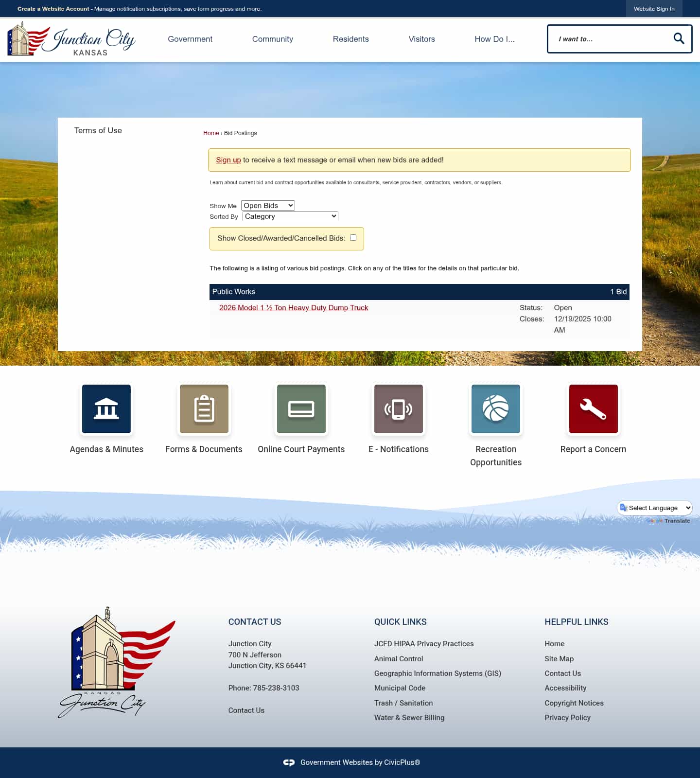The image size is (700, 778).
Task: Click the Phone: 785-238-3103 text
Action: click(x=264, y=688)
